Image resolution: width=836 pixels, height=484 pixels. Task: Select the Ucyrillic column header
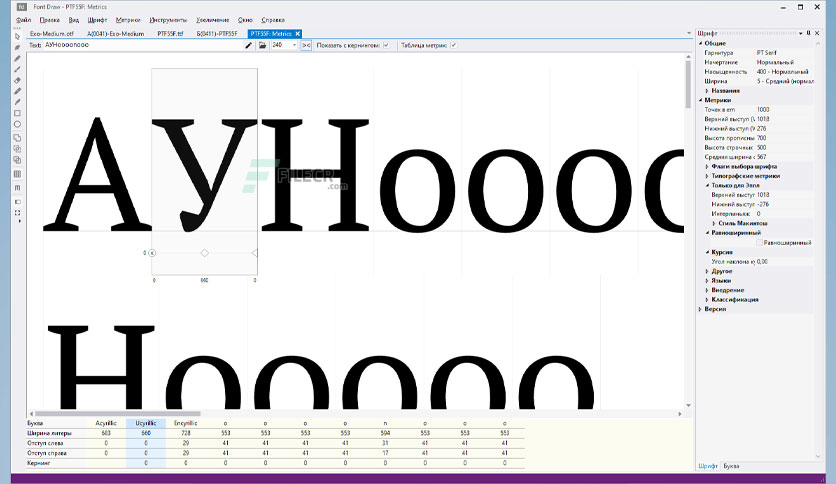click(146, 423)
